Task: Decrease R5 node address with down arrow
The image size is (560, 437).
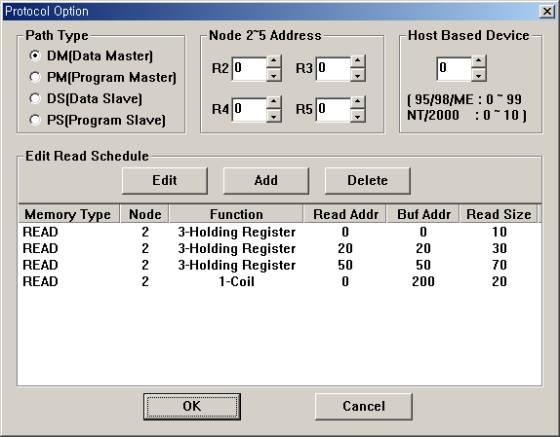Action: [x=358, y=116]
